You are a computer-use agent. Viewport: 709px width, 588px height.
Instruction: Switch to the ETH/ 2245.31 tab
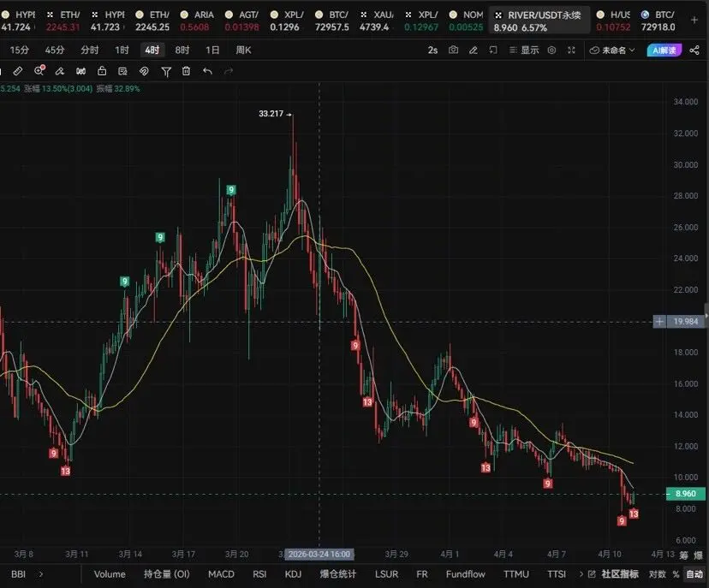(63, 21)
